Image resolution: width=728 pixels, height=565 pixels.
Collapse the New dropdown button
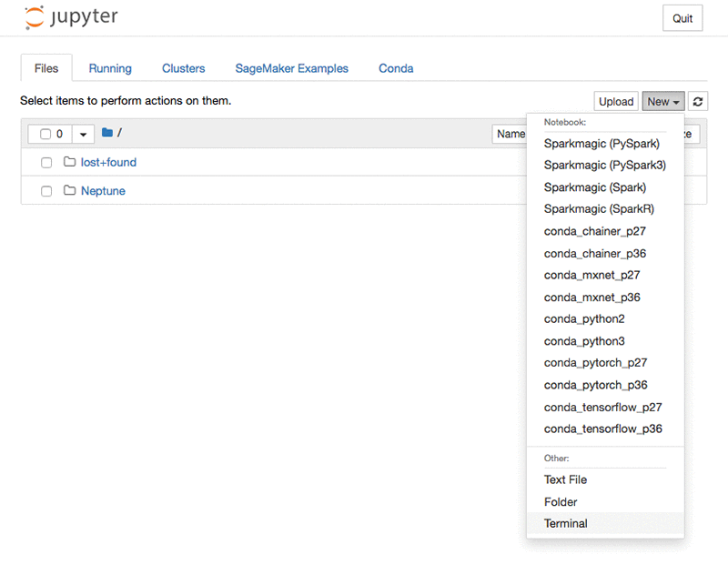[x=663, y=101]
